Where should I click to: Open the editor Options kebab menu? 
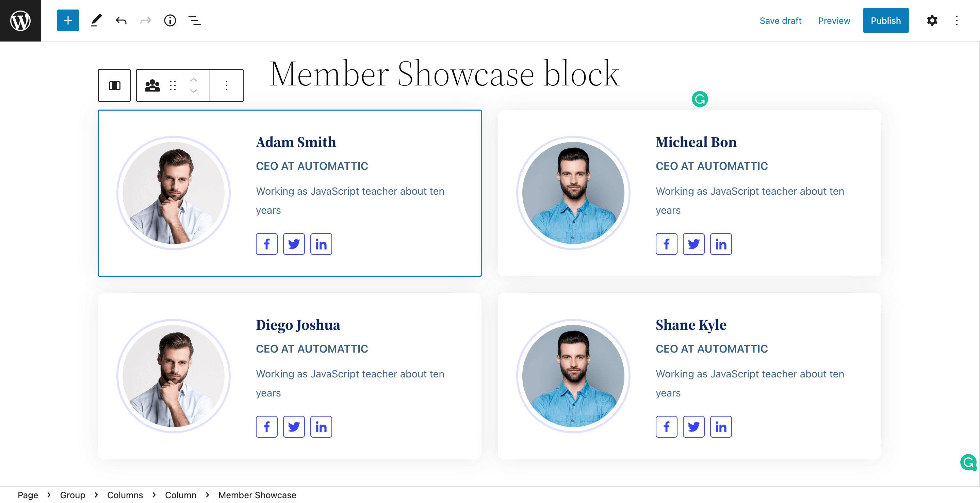pos(957,20)
